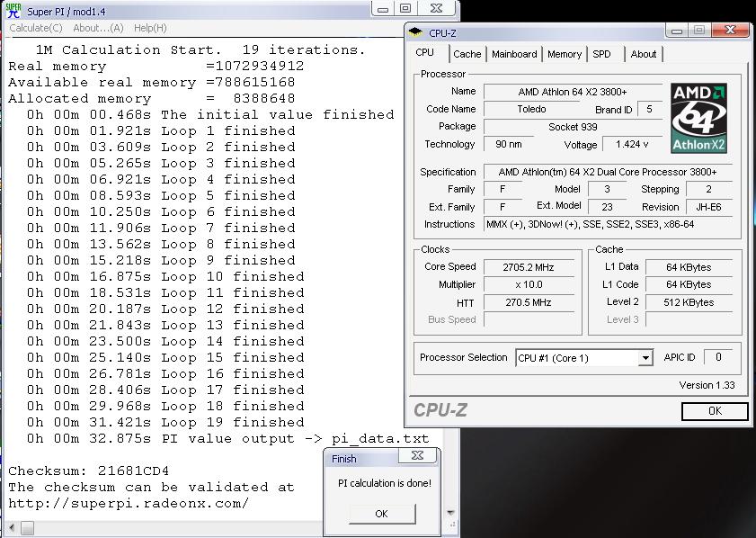Click the CPU-Z title bar chip icon
This screenshot has width=756, height=538.
tap(415, 32)
